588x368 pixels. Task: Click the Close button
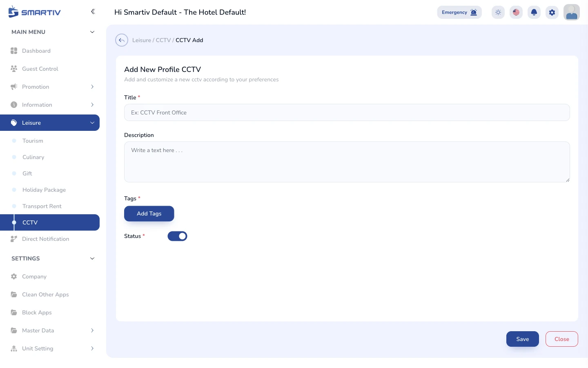click(562, 339)
